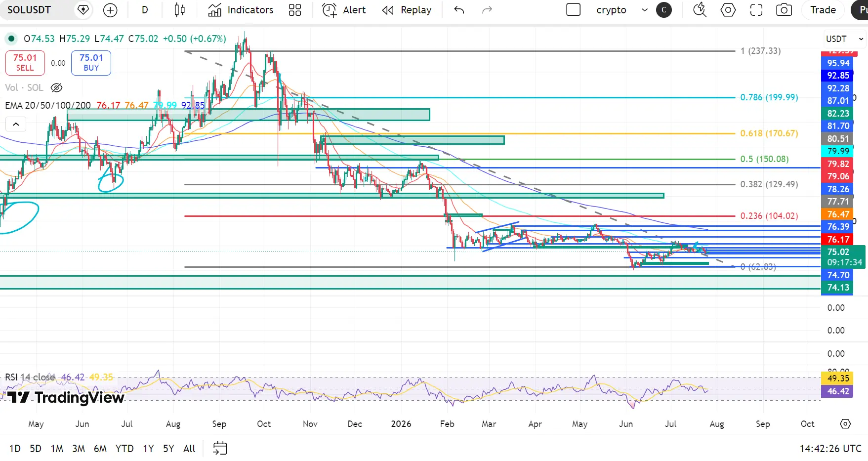
Task: Collapse the indicator legend chevron
Action: pos(16,124)
